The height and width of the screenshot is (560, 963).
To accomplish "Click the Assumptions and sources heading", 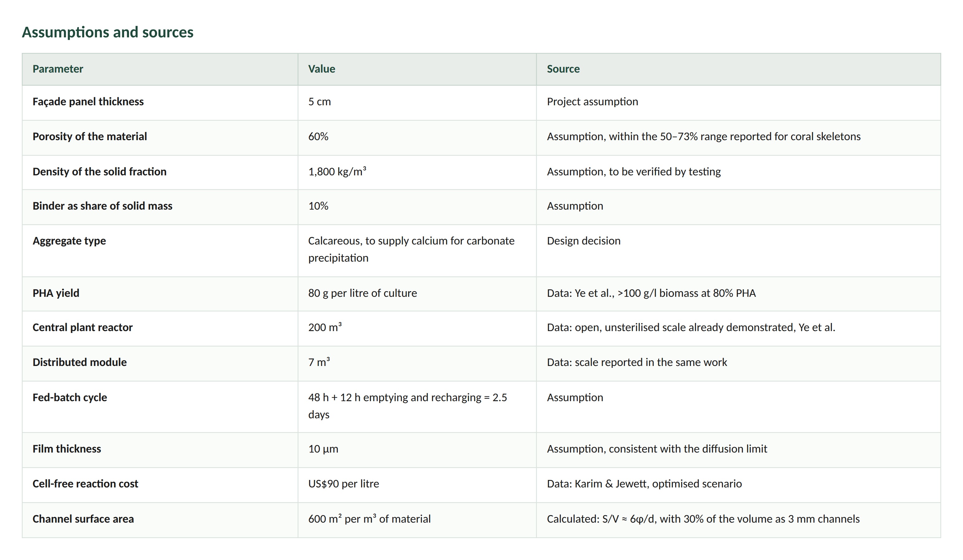I will 108,32.
